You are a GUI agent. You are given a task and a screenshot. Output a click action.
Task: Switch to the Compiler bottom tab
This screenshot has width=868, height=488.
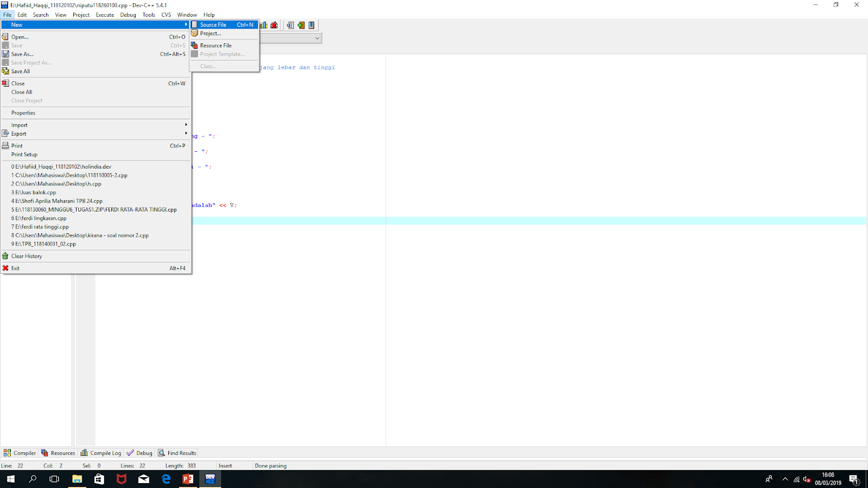(x=20, y=453)
